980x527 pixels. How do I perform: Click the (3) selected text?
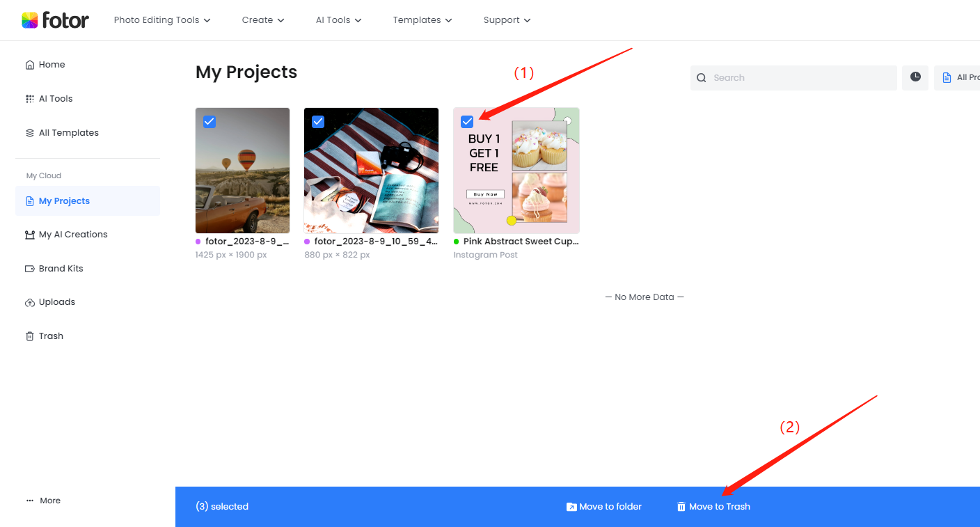click(x=222, y=507)
